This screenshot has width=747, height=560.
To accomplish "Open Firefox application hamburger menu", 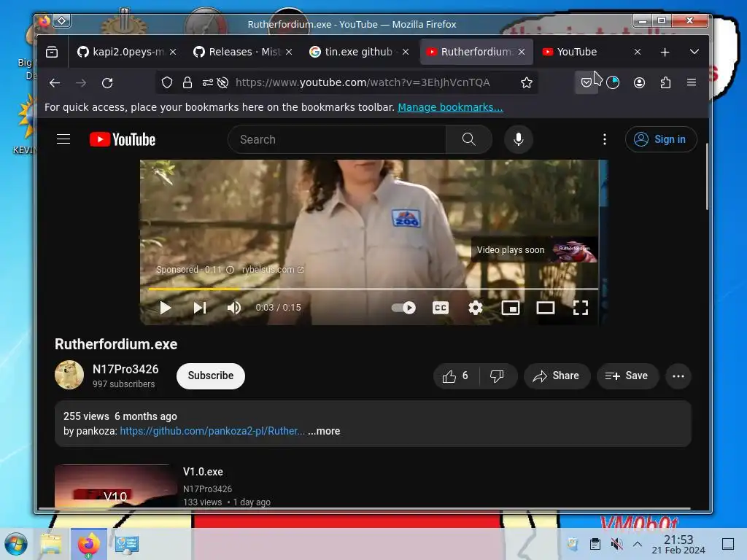I will [692, 82].
